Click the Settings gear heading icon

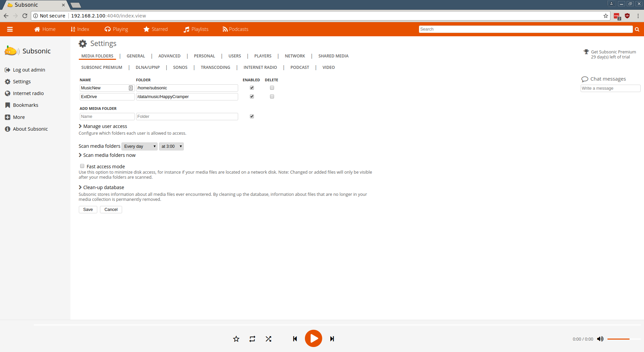click(83, 44)
